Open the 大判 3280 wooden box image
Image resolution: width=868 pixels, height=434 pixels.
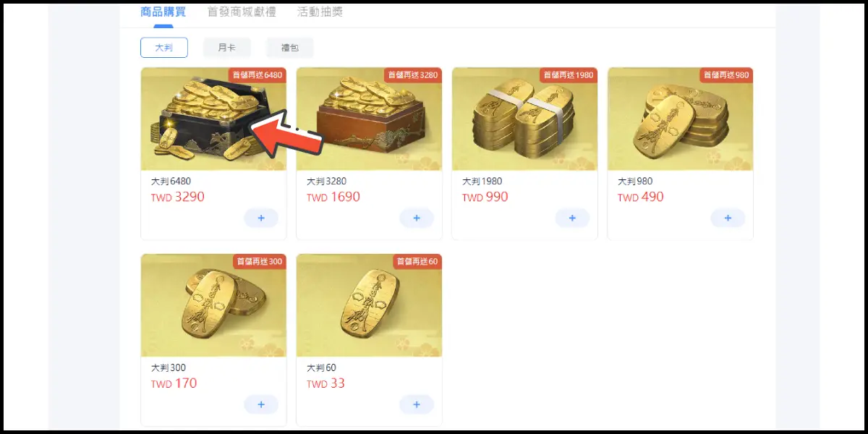(x=369, y=119)
